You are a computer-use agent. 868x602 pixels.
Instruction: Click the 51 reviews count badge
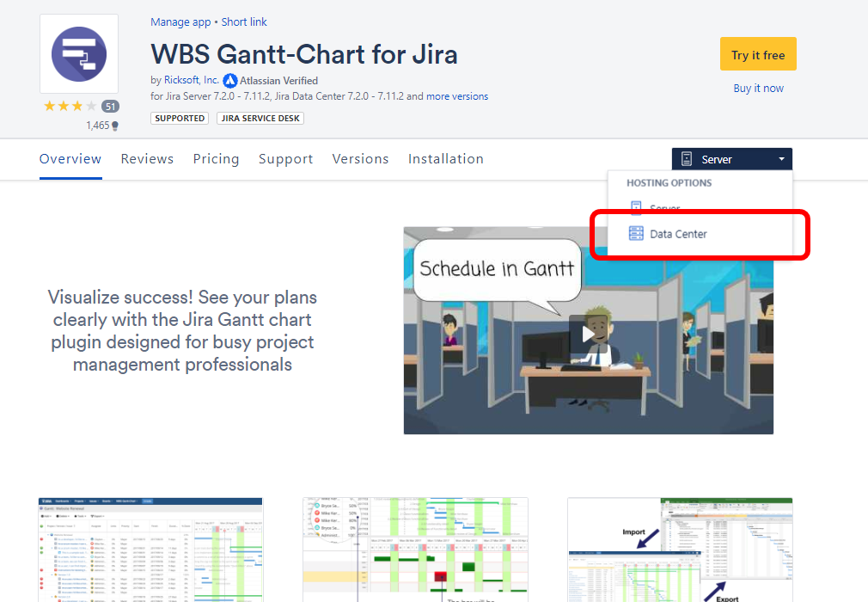pos(111,107)
